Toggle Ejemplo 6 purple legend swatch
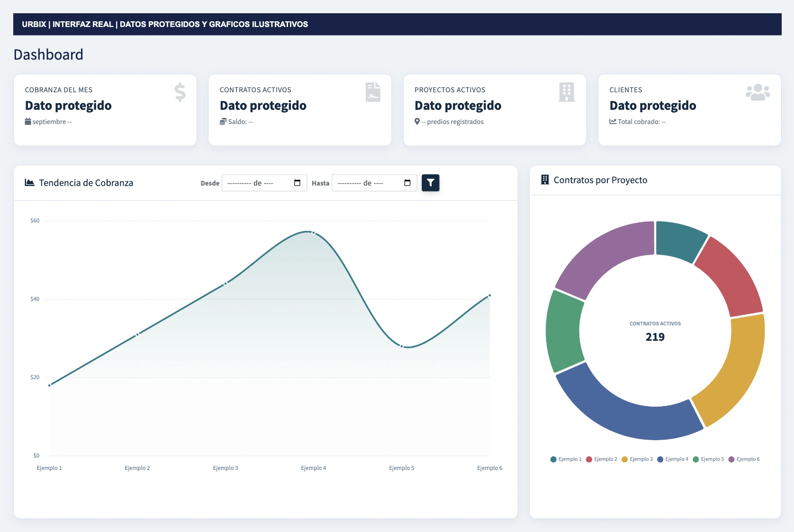 pos(731,459)
